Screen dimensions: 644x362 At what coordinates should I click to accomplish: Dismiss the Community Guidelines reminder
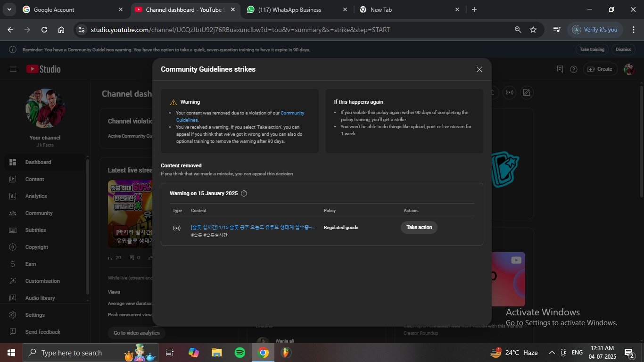(623, 49)
